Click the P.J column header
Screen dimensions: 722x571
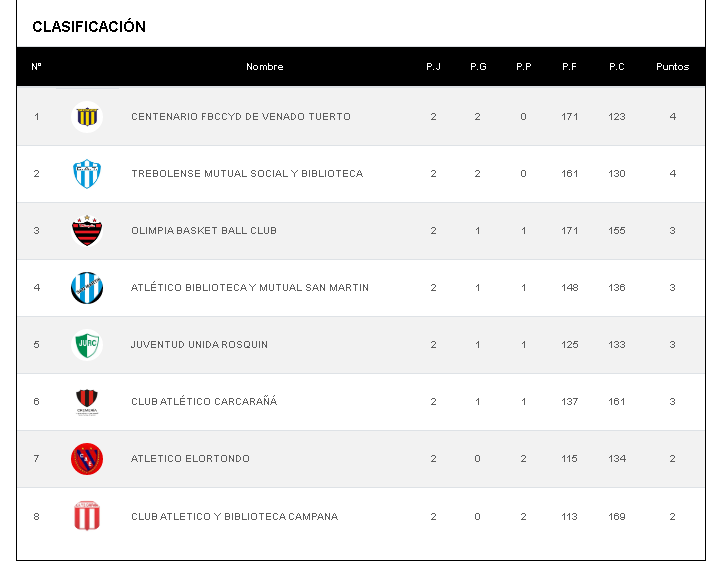pos(433,67)
